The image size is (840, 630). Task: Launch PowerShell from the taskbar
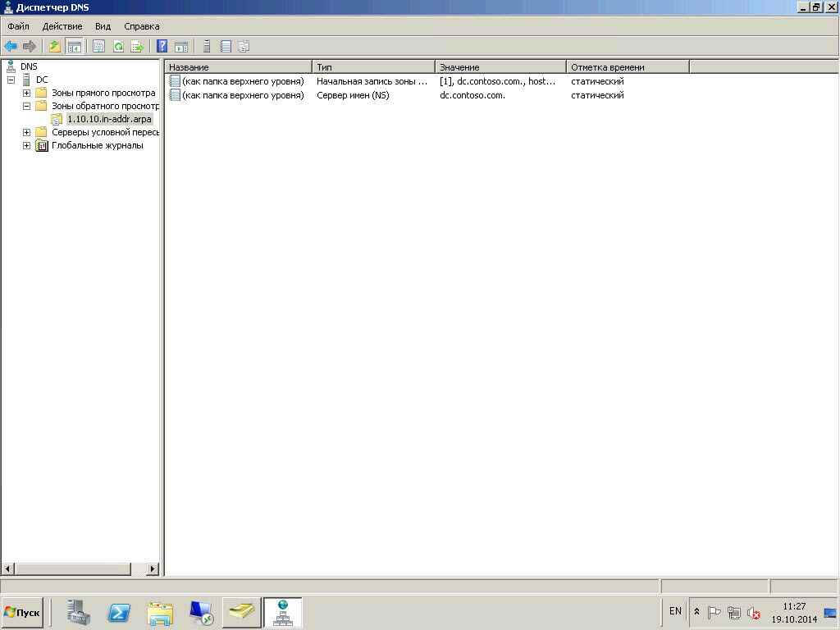119,612
